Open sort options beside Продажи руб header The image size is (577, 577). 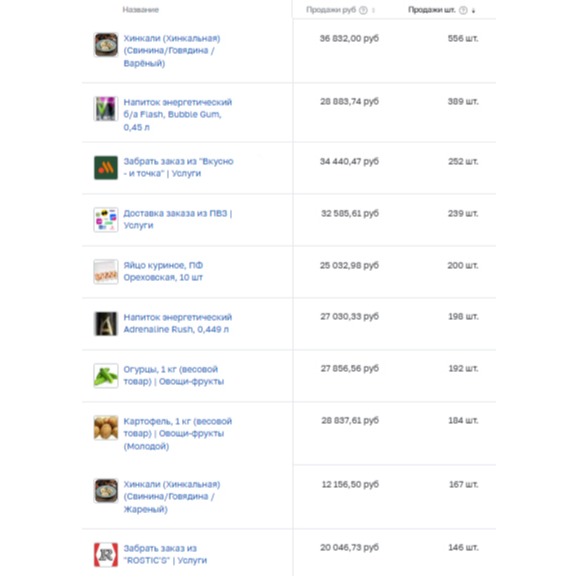click(x=374, y=10)
